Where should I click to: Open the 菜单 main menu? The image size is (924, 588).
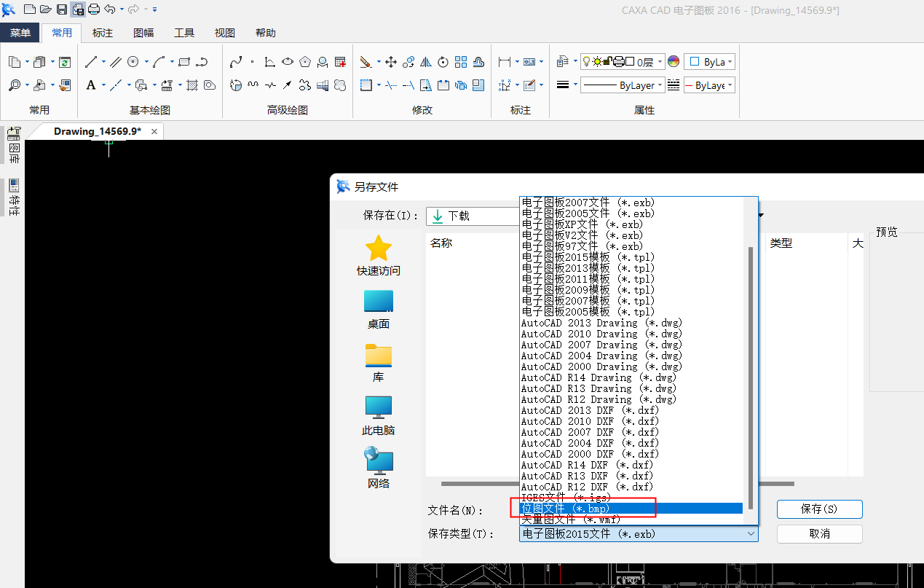(x=20, y=33)
